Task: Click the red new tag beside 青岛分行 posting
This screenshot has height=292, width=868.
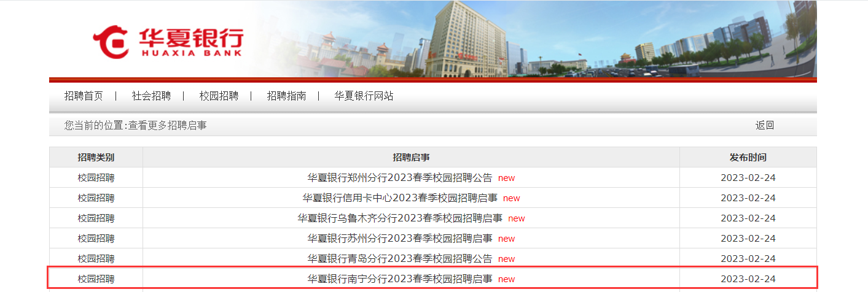Action: click(x=507, y=259)
